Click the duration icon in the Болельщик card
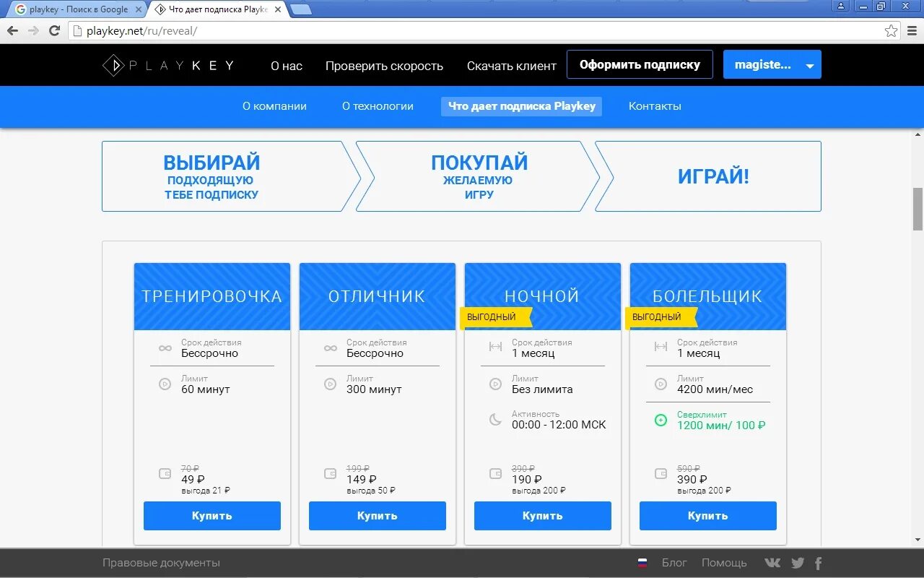This screenshot has width=924, height=578. coord(661,347)
